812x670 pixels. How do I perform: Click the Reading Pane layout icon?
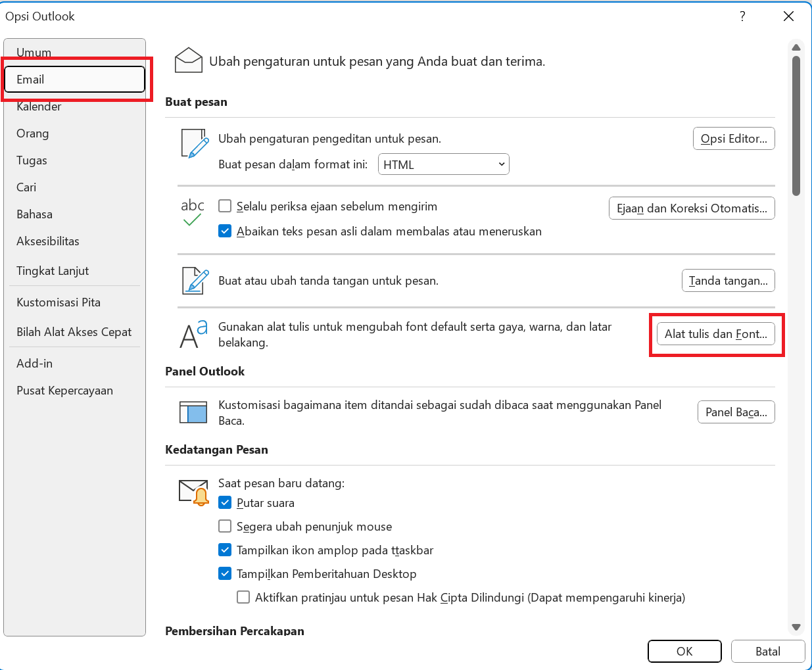click(193, 412)
